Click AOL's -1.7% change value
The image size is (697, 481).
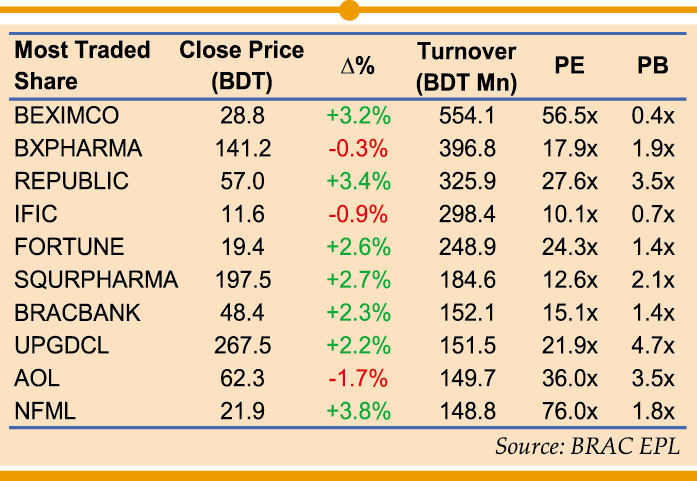pyautogui.click(x=357, y=377)
